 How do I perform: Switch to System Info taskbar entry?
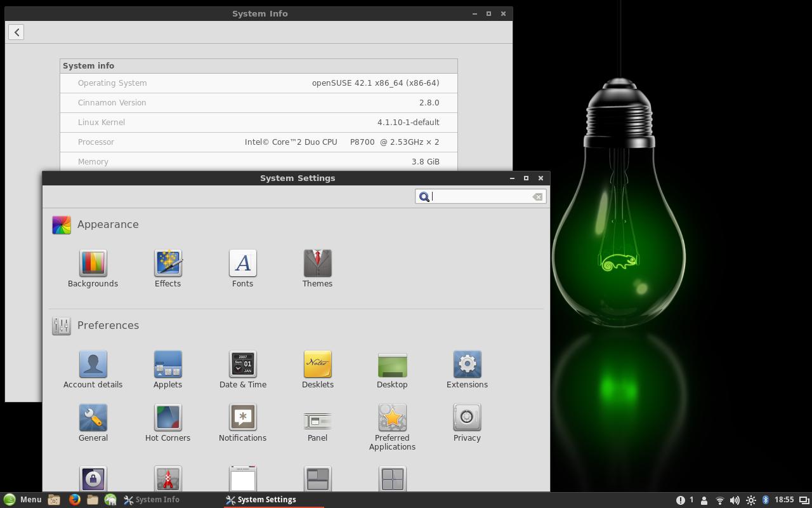coord(152,500)
